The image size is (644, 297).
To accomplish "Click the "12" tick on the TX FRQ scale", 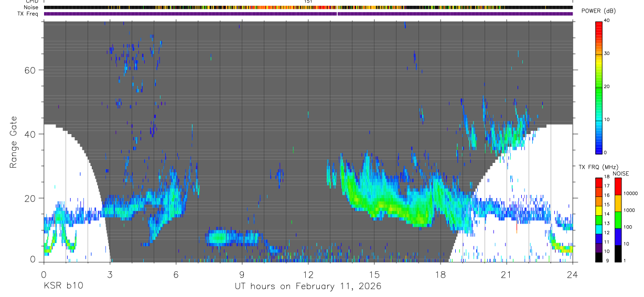I will (607, 233).
